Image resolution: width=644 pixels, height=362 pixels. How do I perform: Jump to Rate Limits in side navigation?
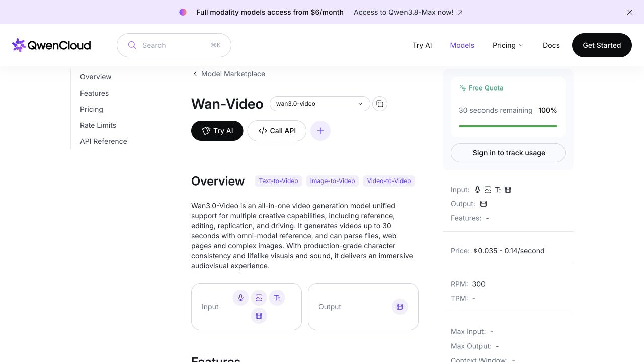[x=98, y=125]
